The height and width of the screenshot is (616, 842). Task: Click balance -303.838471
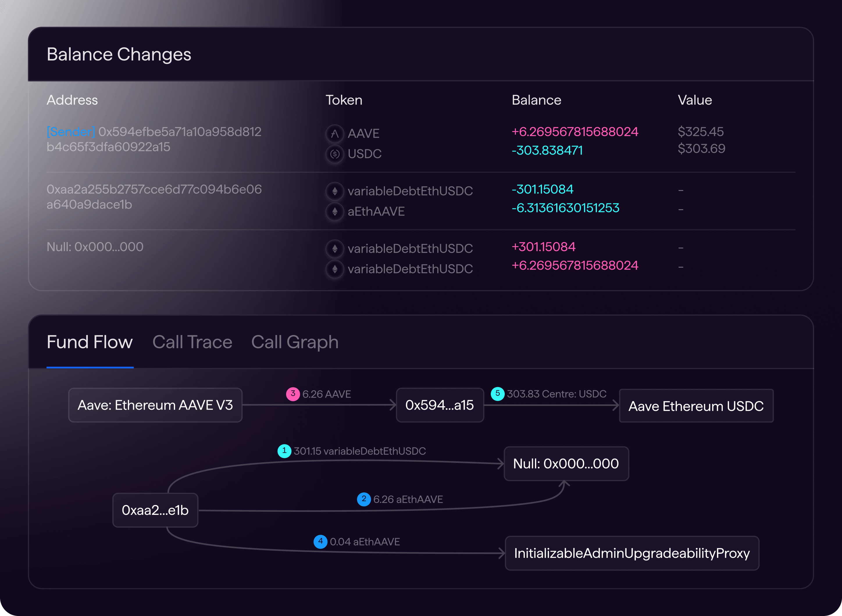(547, 150)
